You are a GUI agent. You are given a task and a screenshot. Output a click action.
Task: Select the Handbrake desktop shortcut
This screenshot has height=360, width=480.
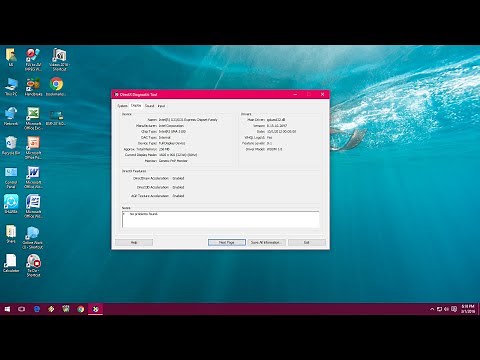(33, 87)
